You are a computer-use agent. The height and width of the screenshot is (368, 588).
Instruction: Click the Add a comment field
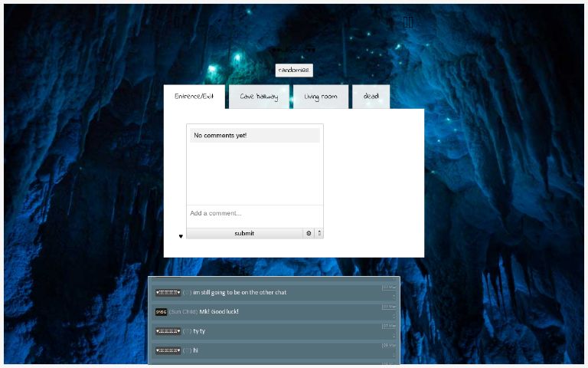coord(255,213)
